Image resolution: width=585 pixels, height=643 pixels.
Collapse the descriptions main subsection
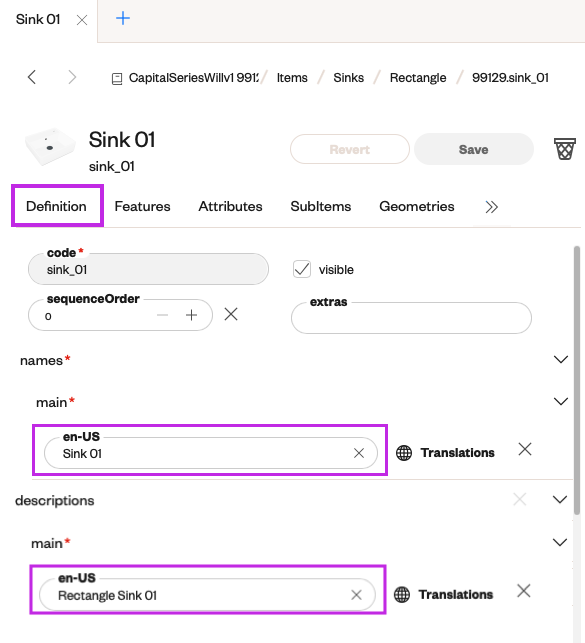(x=560, y=542)
